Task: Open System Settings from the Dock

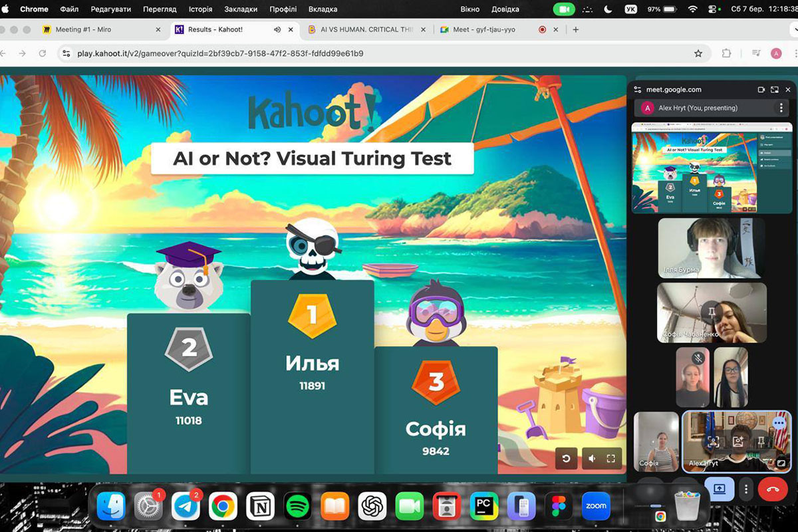Action: click(x=148, y=507)
